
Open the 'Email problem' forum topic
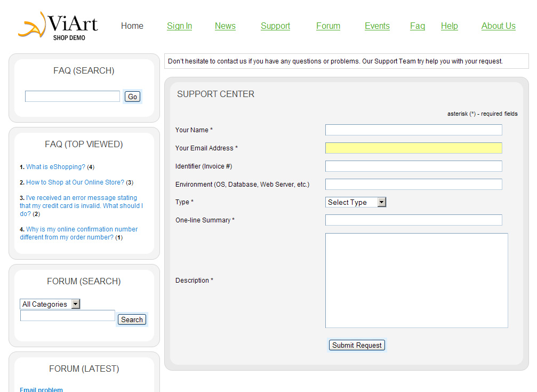41,390
